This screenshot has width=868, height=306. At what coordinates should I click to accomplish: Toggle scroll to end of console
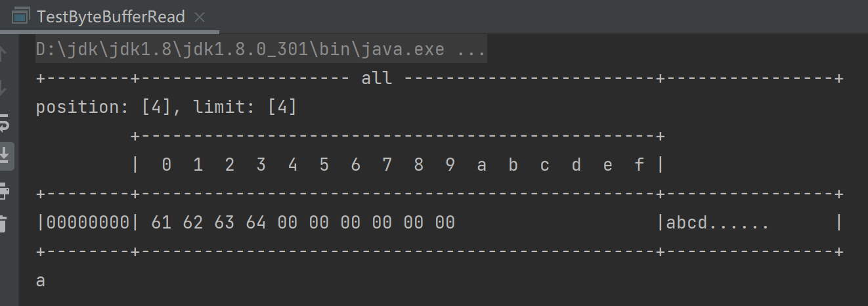[5, 156]
